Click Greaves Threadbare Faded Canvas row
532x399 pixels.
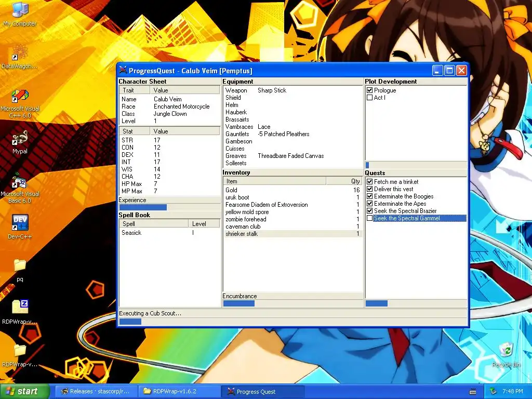pos(292,156)
